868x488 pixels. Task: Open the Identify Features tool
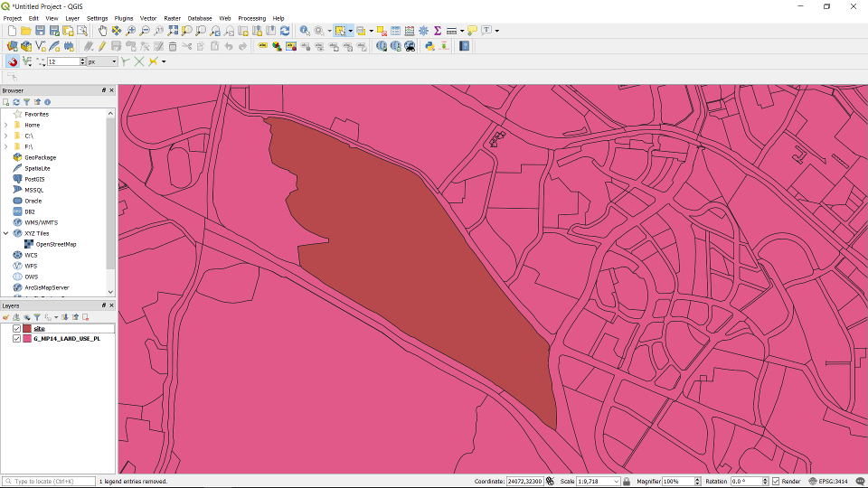coord(305,31)
